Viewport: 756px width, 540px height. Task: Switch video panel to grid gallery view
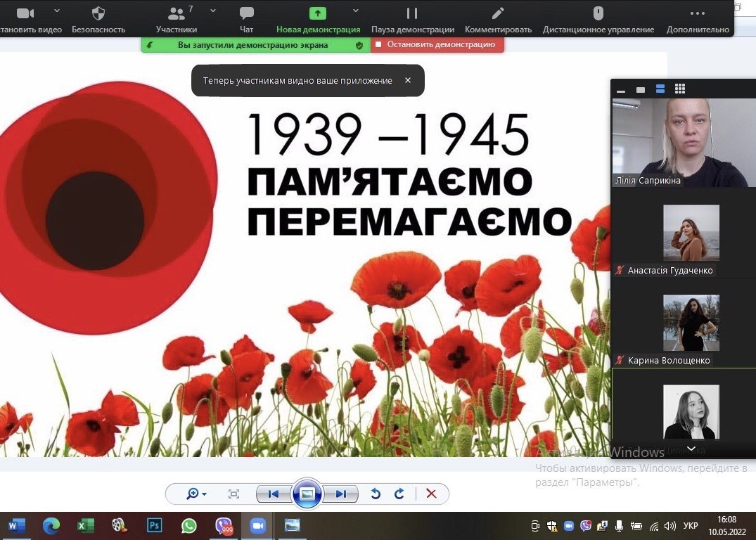[680, 89]
